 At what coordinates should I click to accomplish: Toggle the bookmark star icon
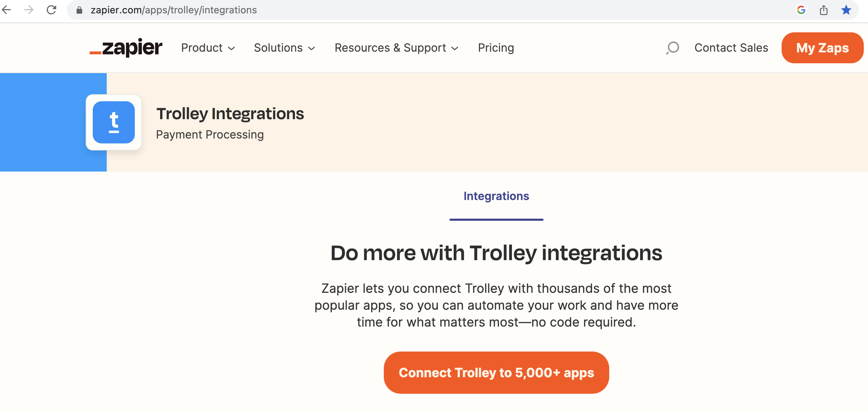pyautogui.click(x=846, y=10)
